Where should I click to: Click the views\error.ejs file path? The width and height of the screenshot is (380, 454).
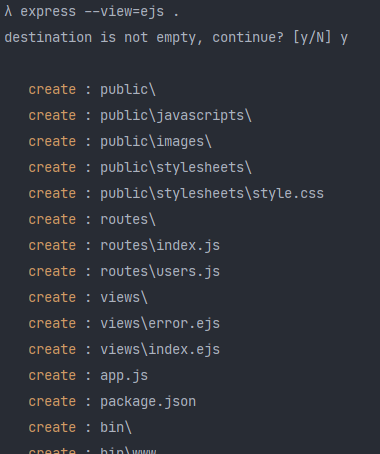pos(160,324)
